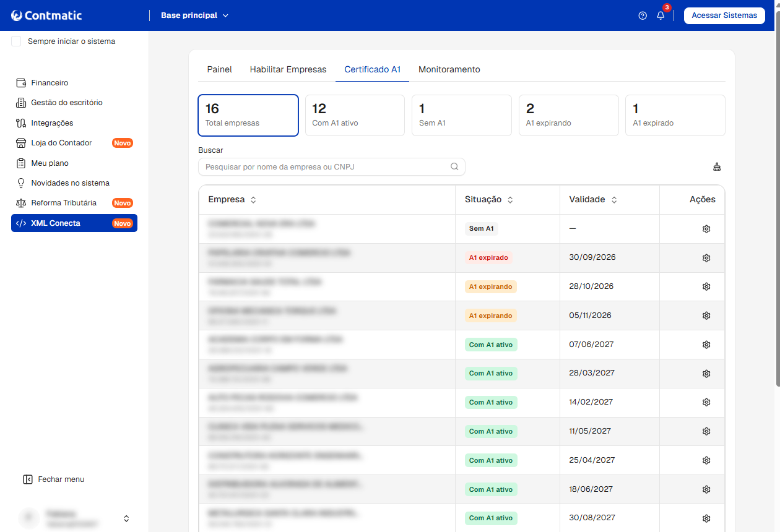The image size is (780, 532).
Task: Click A1 expirando badge in 28/10/2026 row
Action: [491, 286]
